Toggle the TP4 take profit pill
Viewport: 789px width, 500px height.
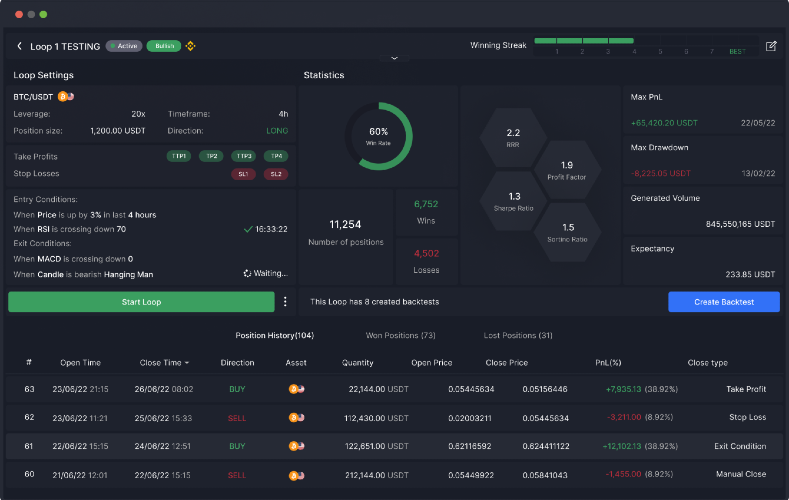[276, 156]
